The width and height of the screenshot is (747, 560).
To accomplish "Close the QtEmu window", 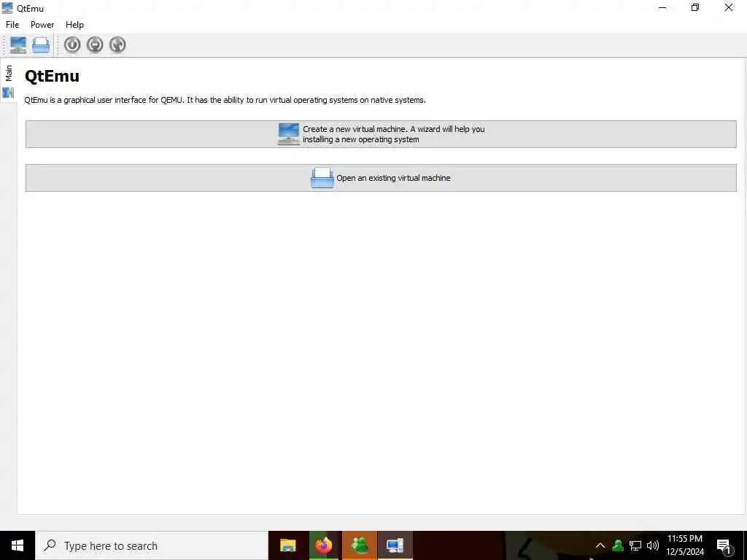I will 729,7.
